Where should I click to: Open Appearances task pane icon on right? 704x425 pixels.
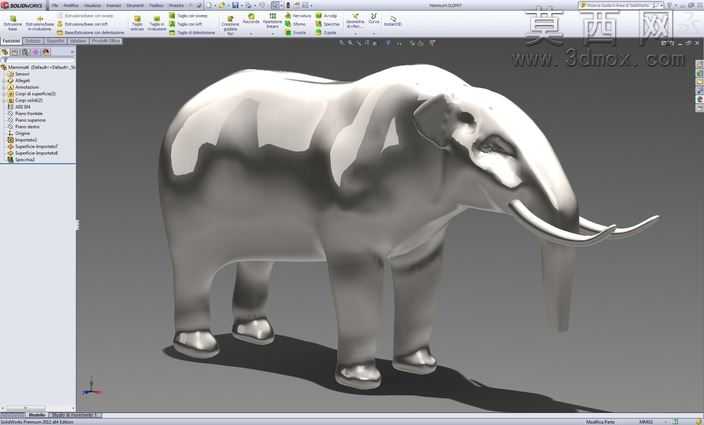click(700, 99)
